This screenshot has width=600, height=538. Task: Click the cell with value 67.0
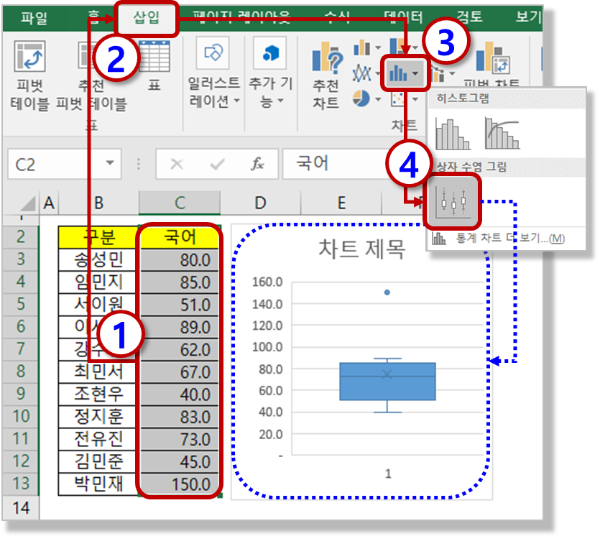pyautogui.click(x=179, y=372)
